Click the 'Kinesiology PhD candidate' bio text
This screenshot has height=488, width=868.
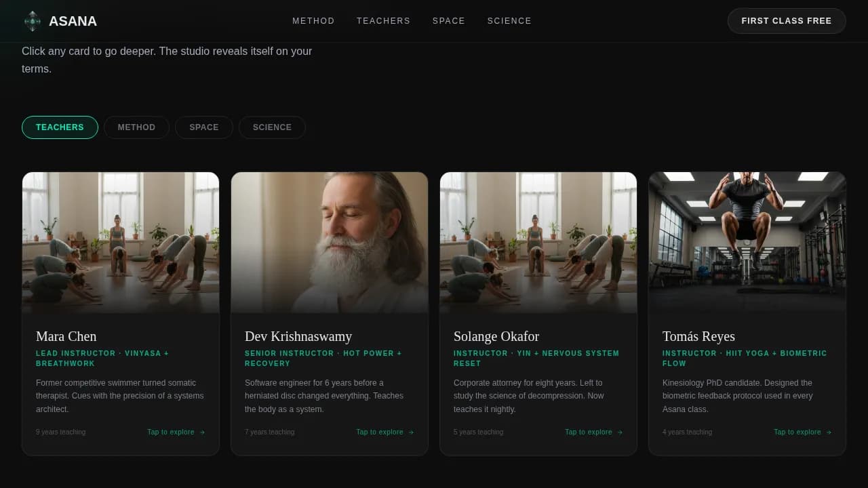738,396
